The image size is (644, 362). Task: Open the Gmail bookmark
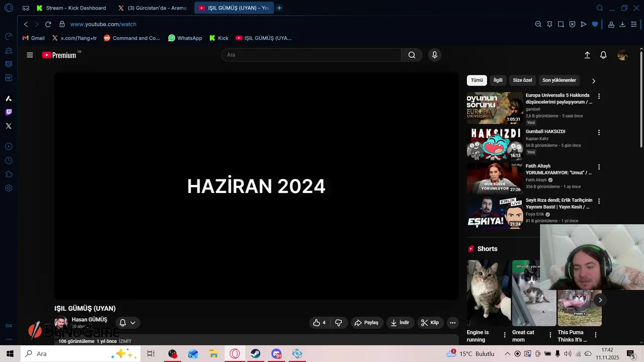33,38
